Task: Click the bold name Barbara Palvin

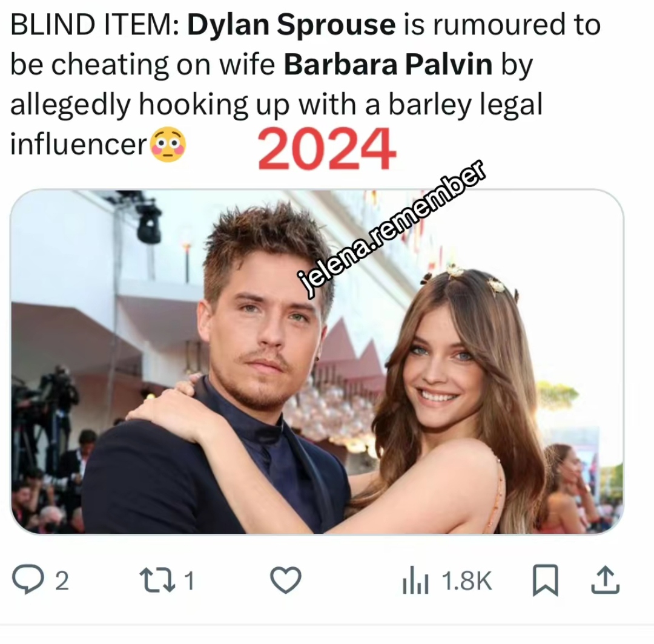Action: (388, 65)
